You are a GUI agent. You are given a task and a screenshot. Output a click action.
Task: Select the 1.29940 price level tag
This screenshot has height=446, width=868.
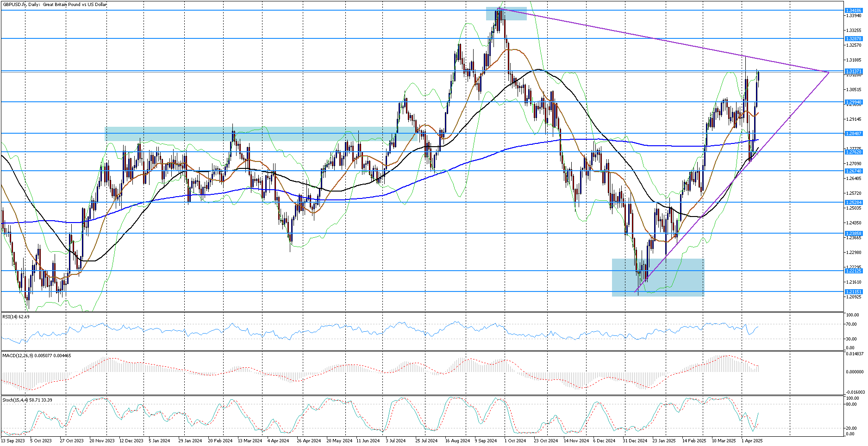point(853,102)
